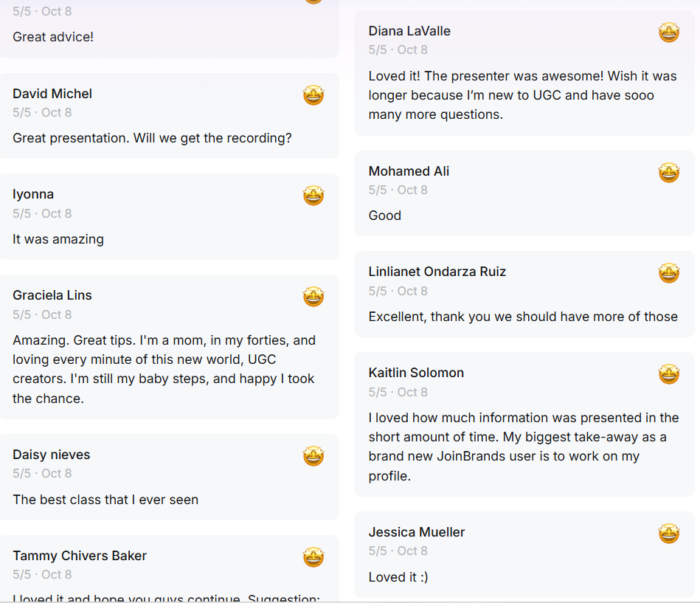The width and height of the screenshot is (700, 603).
Task: Click Jessica Mueller's "Loved it :)" comment
Action: 398,577
